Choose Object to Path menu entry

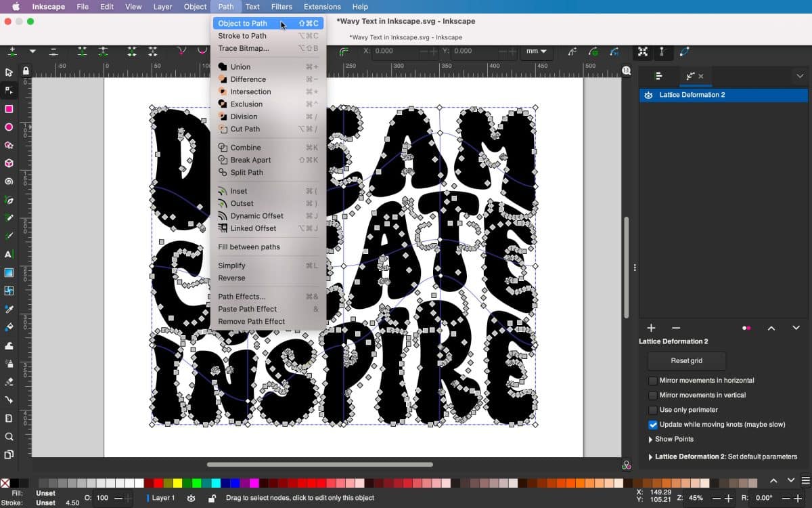tap(268, 23)
